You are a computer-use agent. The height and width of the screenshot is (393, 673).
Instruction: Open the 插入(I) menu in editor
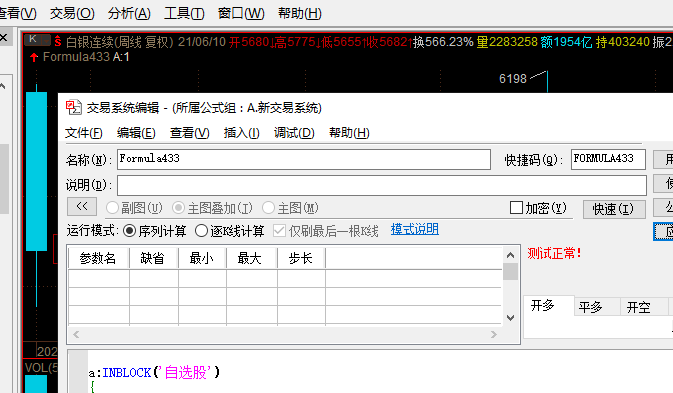coord(242,133)
